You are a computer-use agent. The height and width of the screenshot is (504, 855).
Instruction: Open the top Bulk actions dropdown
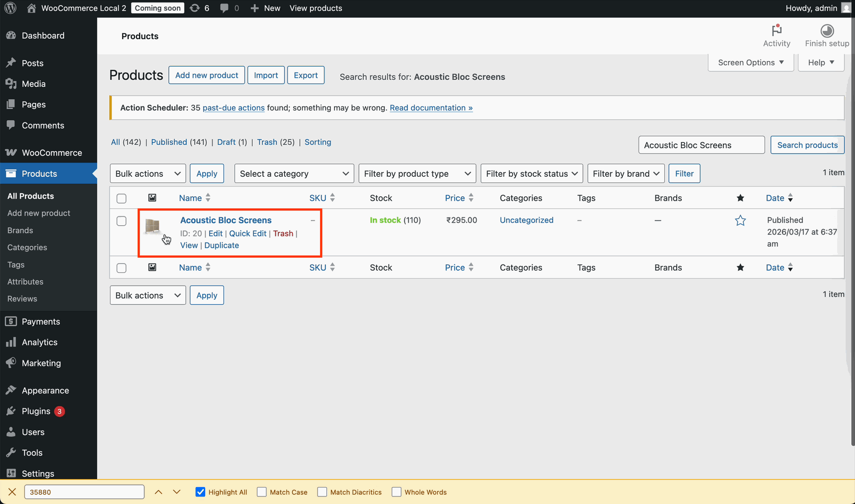pos(148,174)
